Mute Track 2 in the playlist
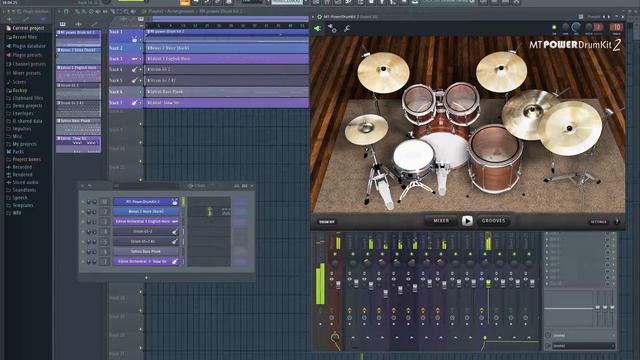Image resolution: width=640 pixels, height=360 pixels. point(141,48)
